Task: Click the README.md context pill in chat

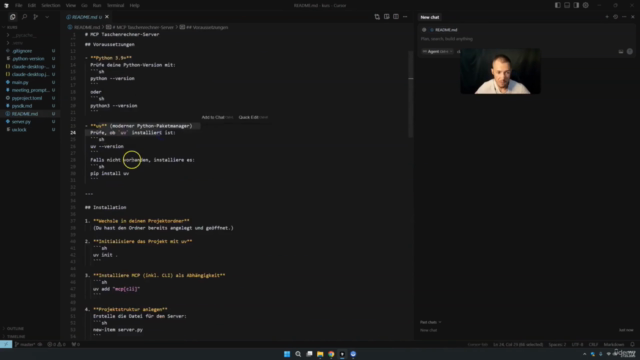Action: coord(444,30)
